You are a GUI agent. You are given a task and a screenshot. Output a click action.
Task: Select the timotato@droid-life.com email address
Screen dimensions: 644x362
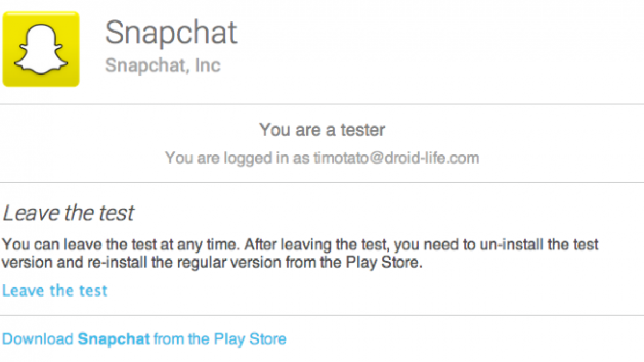[x=396, y=158]
